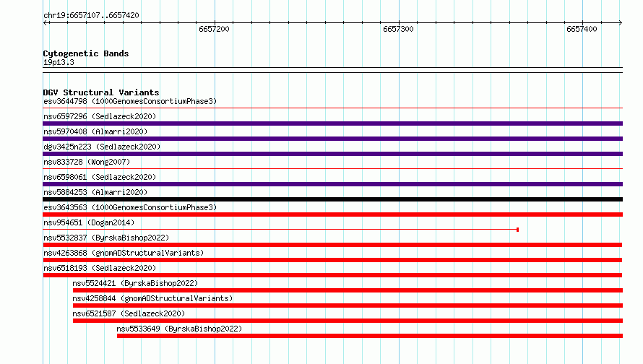The width and height of the screenshot is (643, 364).
Task: Open nsv4258844 (gnomADStructuralVariants) label
Action: [152, 298]
